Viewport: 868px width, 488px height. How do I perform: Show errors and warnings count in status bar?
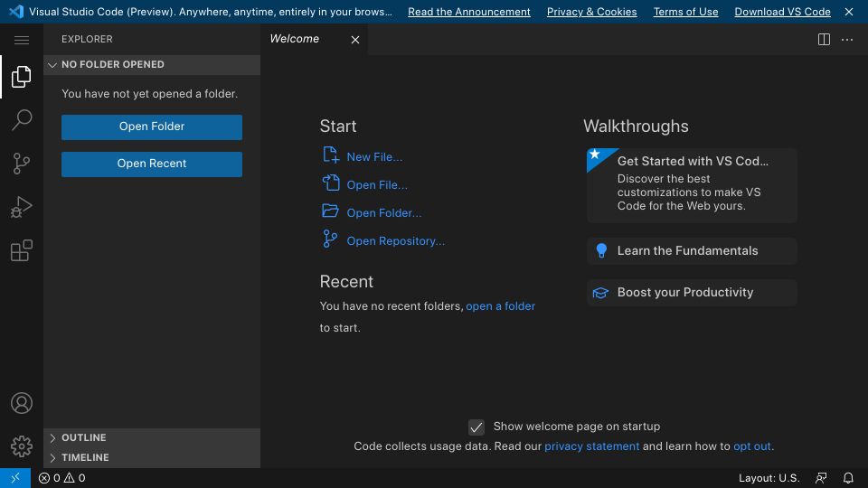62,478
